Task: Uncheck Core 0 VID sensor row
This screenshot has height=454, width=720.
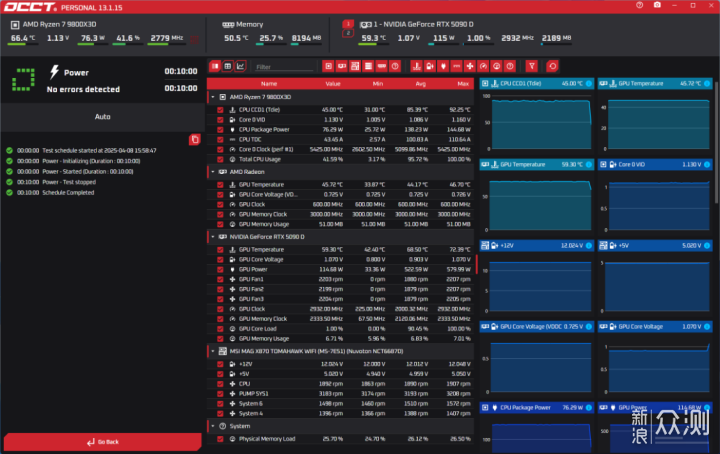Action: tap(220, 120)
